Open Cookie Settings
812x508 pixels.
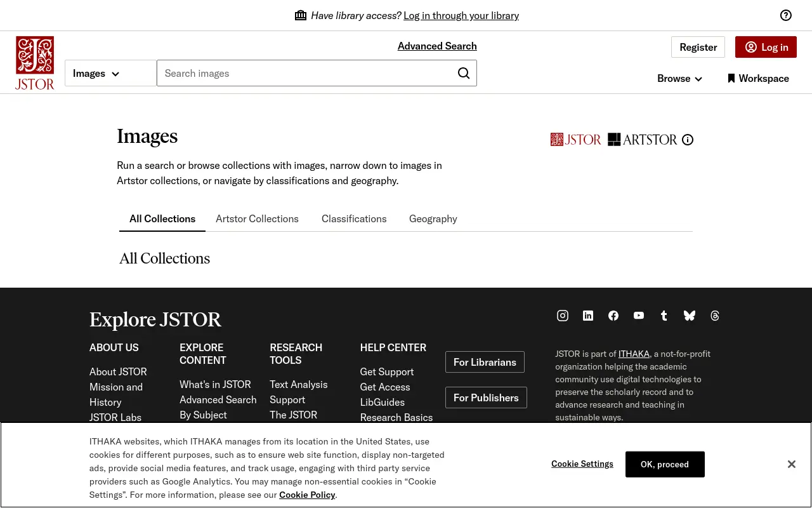point(582,464)
